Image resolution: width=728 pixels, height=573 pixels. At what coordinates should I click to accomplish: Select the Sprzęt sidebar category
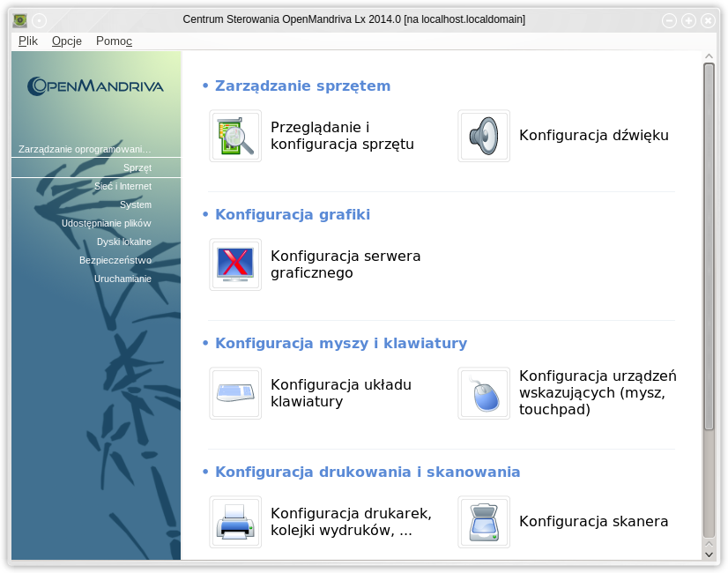coord(96,167)
